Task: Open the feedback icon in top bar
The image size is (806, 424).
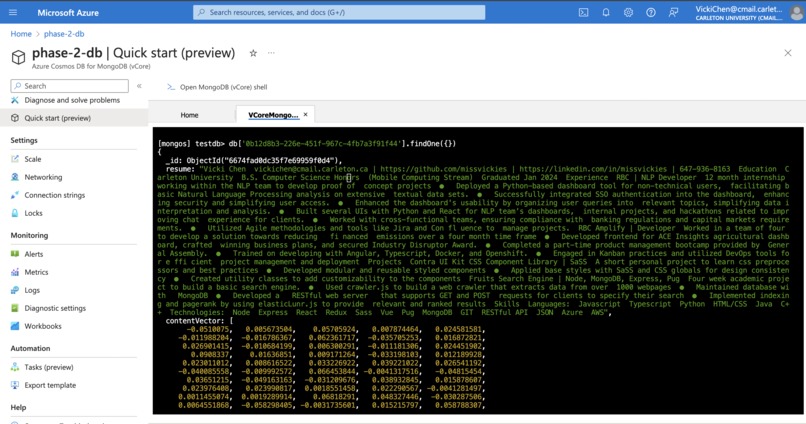Action: coord(673,12)
